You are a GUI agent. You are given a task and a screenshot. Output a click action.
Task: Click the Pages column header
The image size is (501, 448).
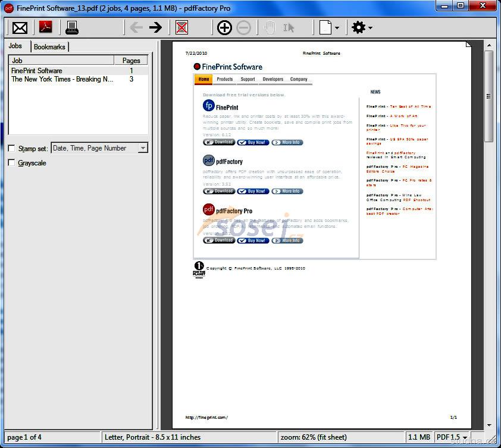(x=131, y=61)
